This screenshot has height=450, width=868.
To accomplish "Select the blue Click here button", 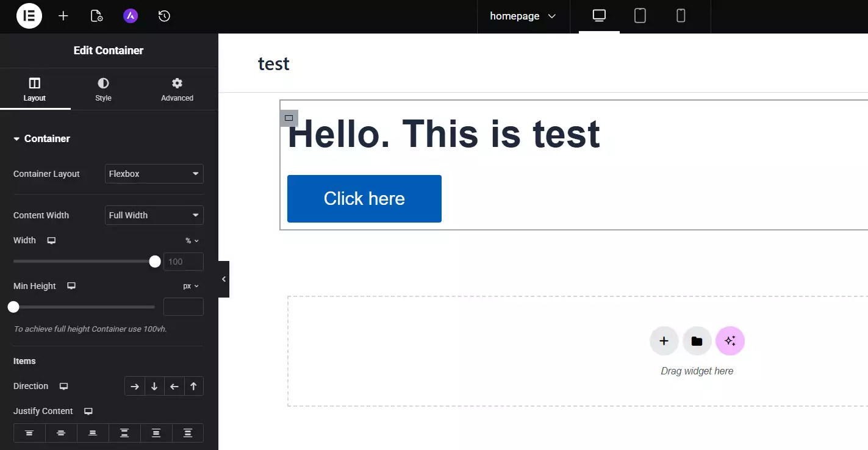I will point(364,198).
